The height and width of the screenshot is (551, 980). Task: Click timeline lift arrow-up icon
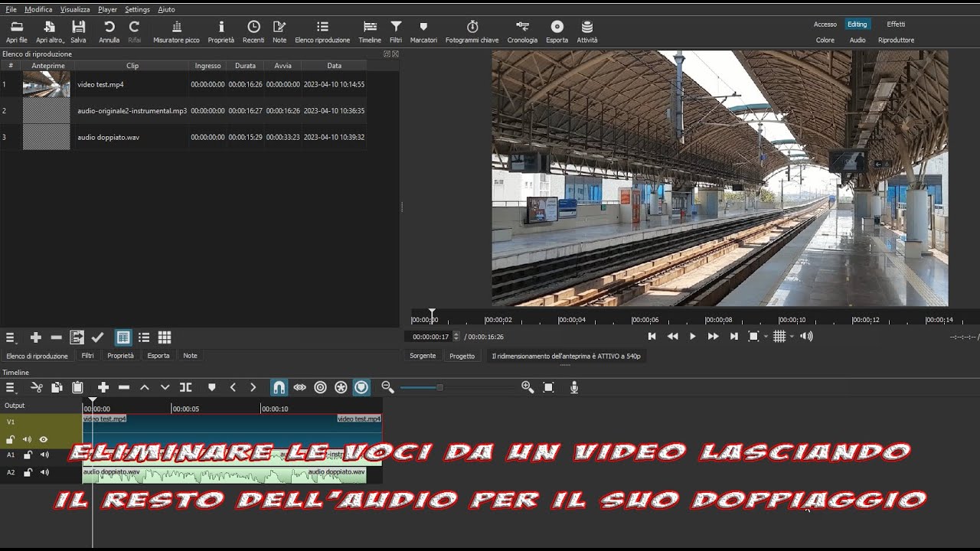(144, 388)
